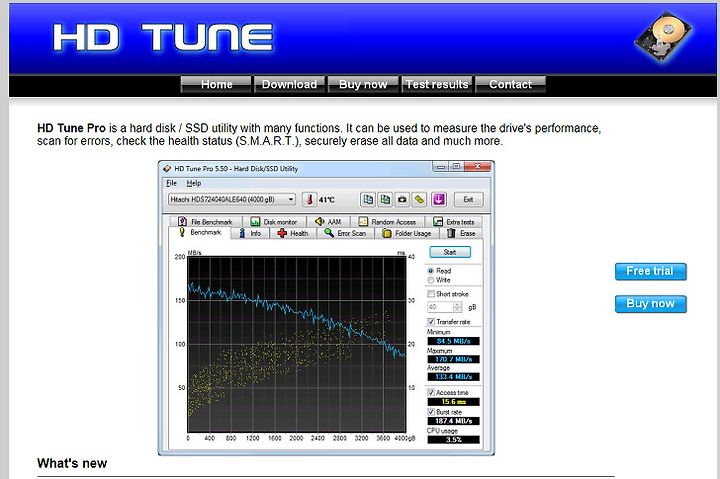Click the green copy screenshot toolbar icon

click(x=385, y=199)
